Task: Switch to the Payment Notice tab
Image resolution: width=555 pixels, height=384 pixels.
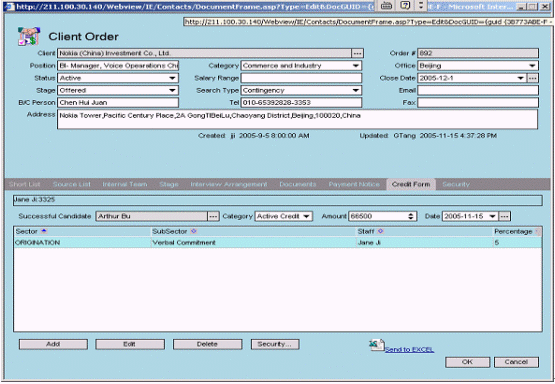Action: point(354,184)
